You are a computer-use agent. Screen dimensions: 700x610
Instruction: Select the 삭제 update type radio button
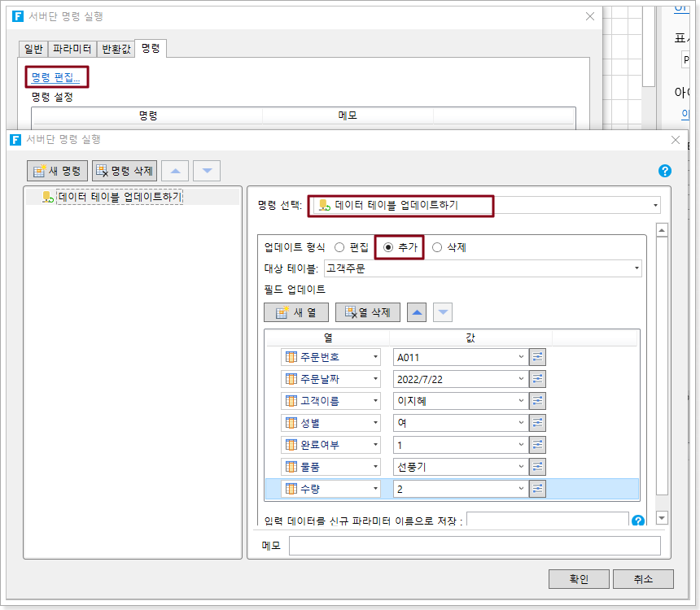(x=437, y=247)
